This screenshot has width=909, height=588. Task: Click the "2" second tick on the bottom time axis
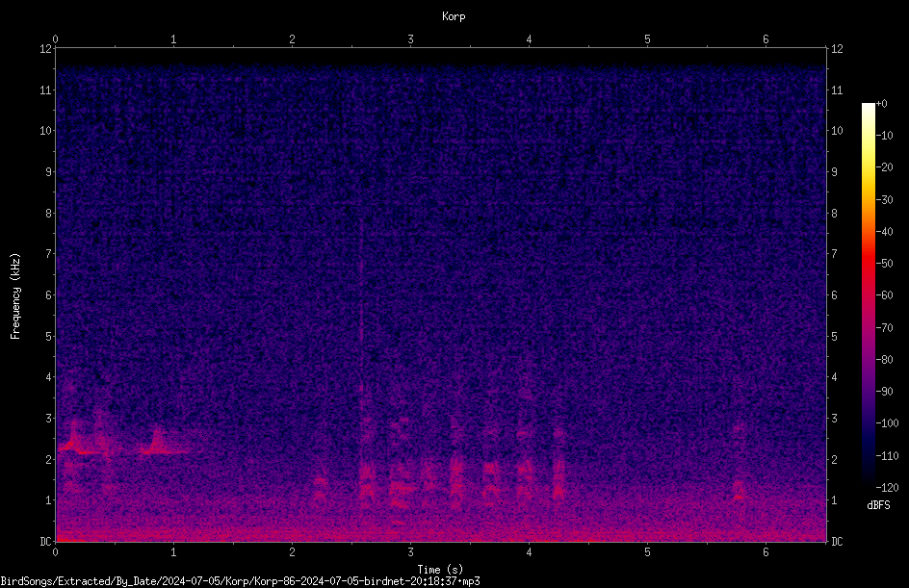(x=292, y=552)
